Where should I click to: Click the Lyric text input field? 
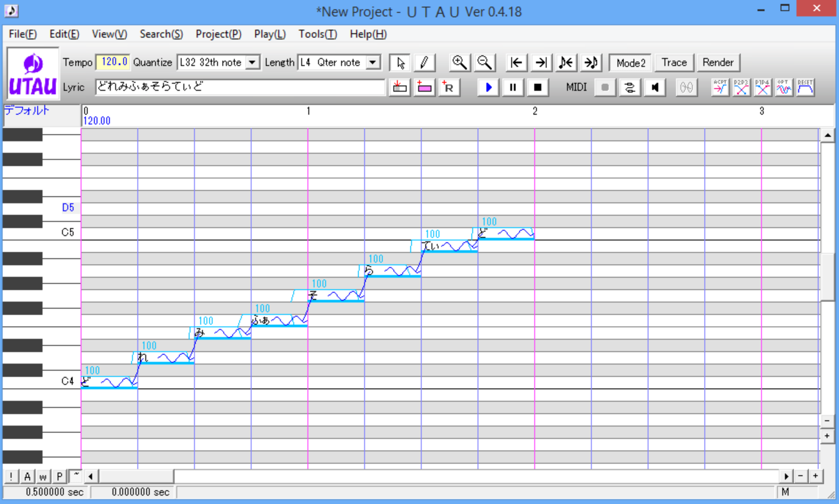(239, 87)
